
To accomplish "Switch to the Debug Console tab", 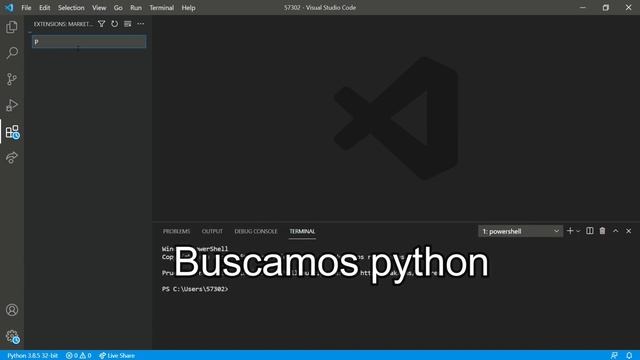I will pos(256,231).
